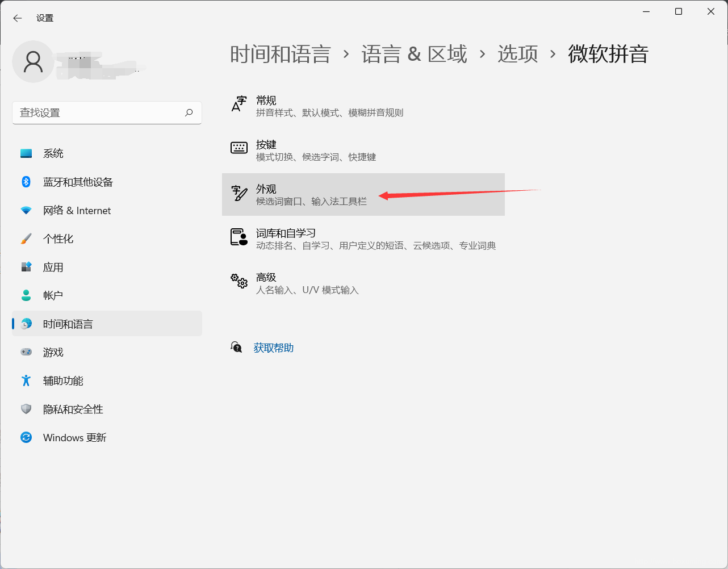Screen dimensions: 728x569
Task: Click the 设置 window title text
Action: coord(45,18)
